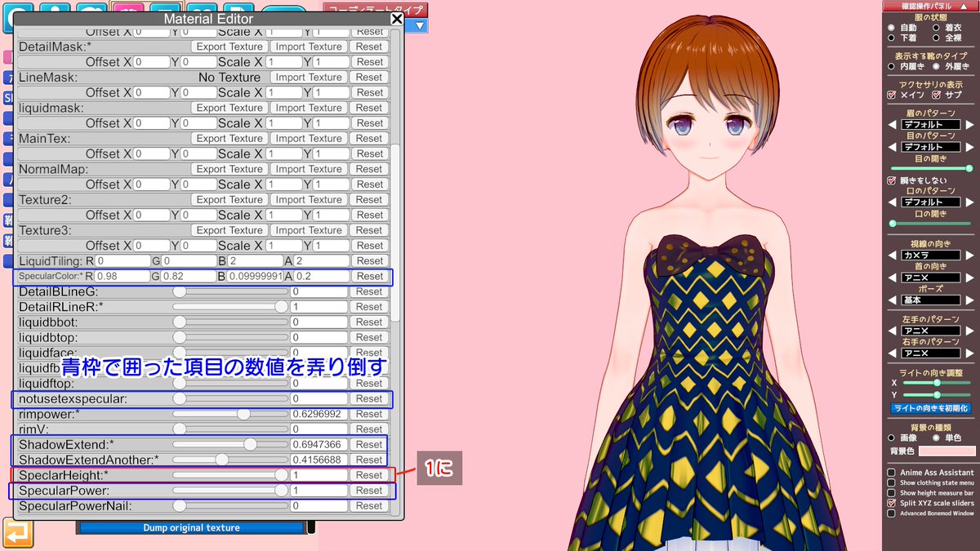980x551 pixels.
Task: Enable Anime Ass Assistant checkbox
Action: point(891,473)
